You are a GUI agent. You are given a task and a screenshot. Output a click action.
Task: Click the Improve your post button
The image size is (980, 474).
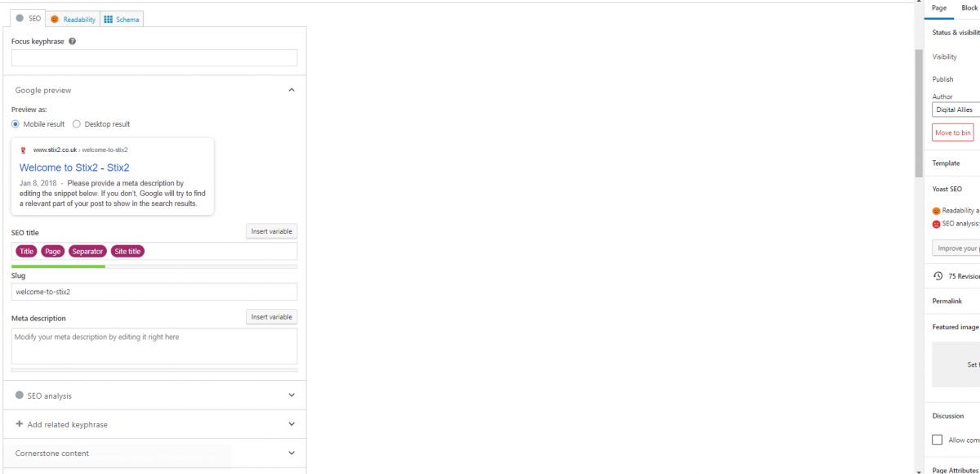coord(956,248)
